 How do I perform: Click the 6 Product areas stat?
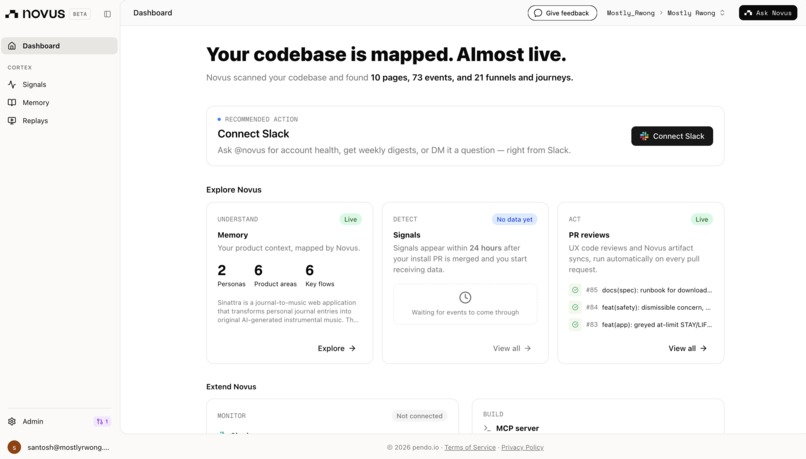[276, 276]
